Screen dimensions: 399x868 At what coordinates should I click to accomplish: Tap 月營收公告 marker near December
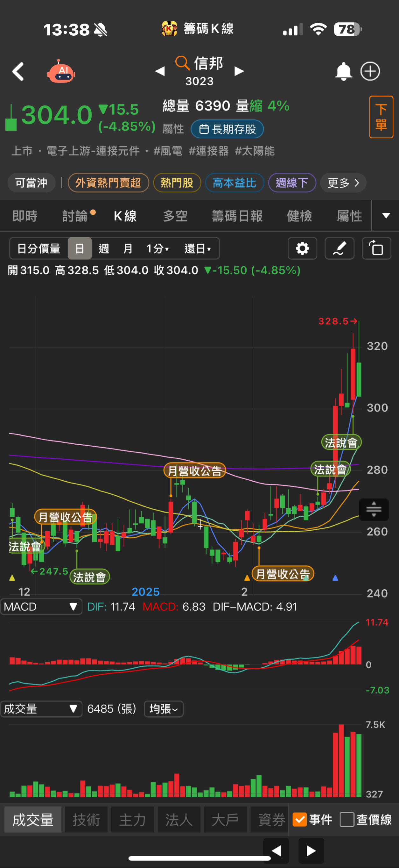(x=66, y=517)
